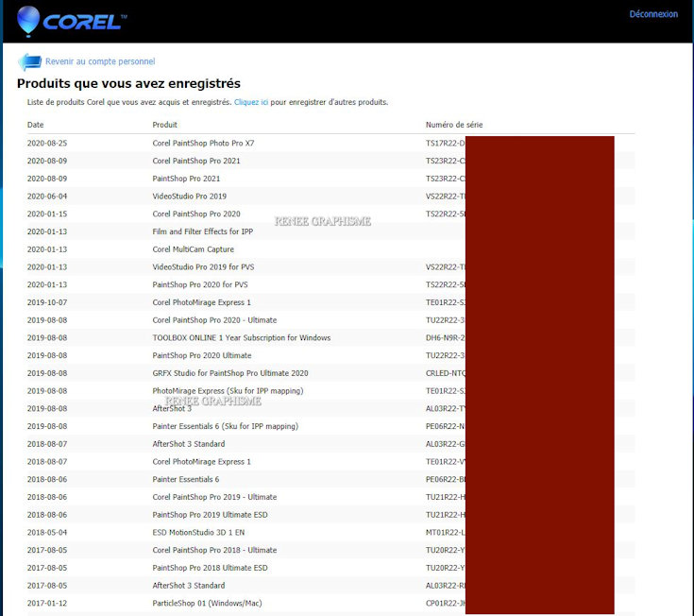Viewport: 694px width, 616px height.
Task: Select Corel PaintShop Pro 2020 - Ultimate
Action: [214, 320]
